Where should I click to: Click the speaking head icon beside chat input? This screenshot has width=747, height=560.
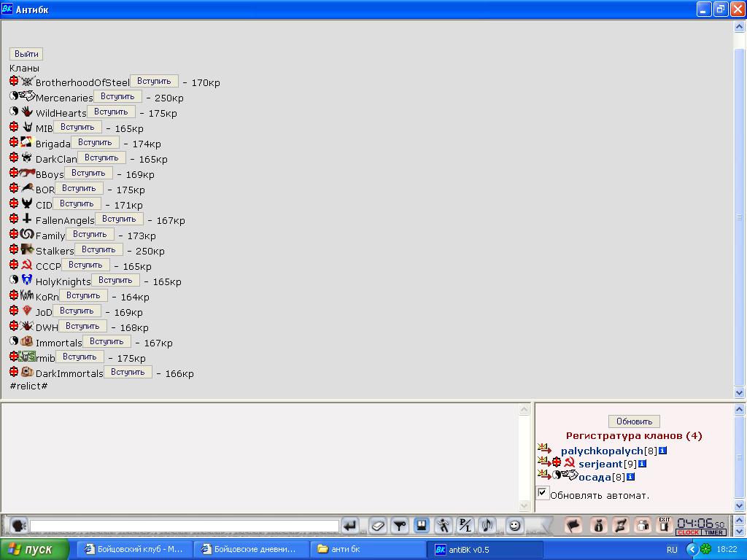pyautogui.click(x=18, y=526)
